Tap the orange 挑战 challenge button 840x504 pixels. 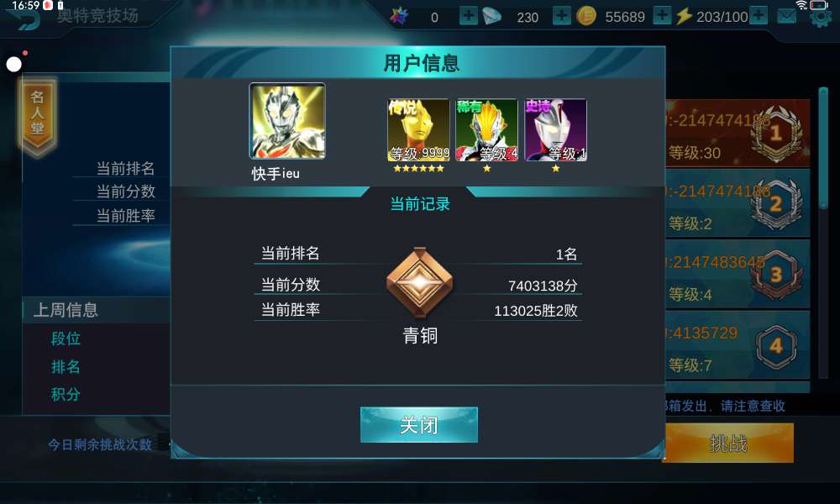pos(729,443)
